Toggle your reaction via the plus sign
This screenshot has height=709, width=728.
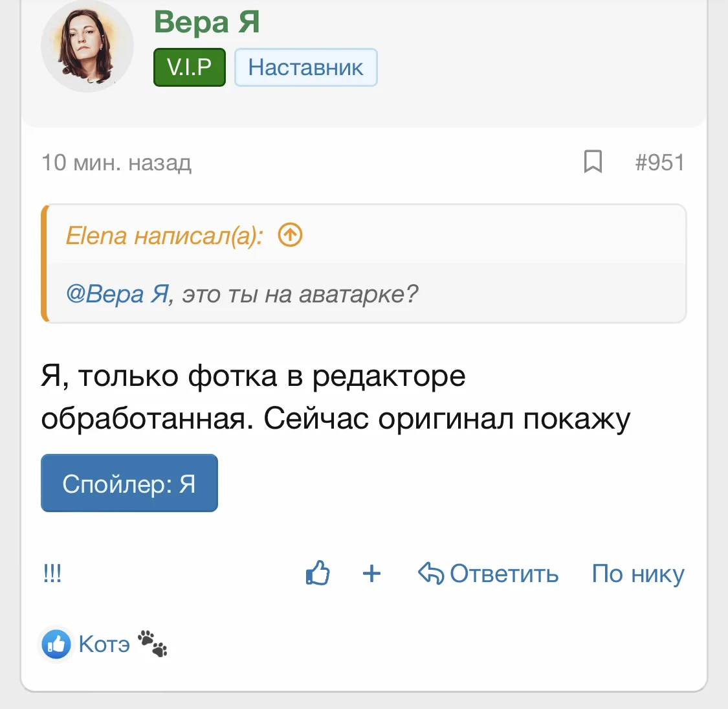[371, 574]
